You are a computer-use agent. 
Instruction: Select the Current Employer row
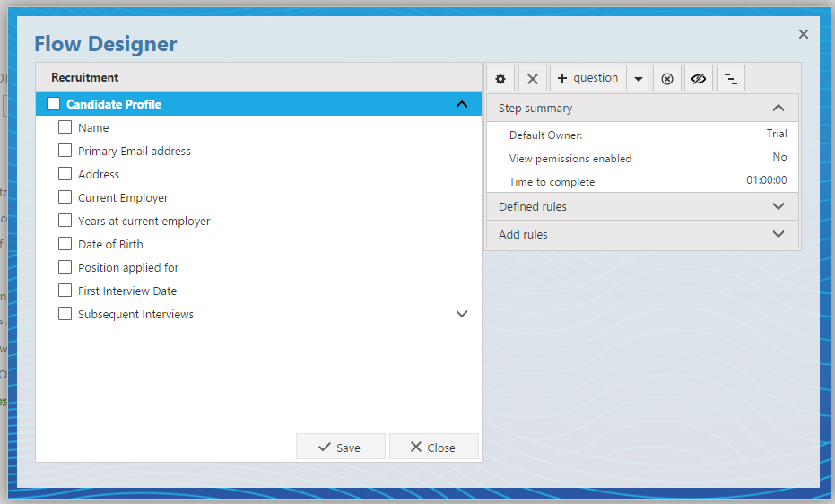(259, 198)
